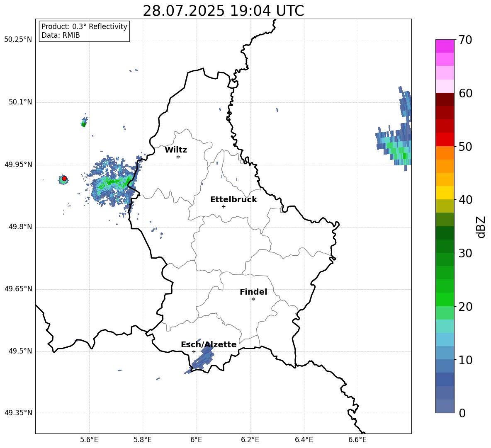Viewport: 491px width, 448px height.
Task: Click the yellow colorbar swatch near 40
Action: [445, 193]
